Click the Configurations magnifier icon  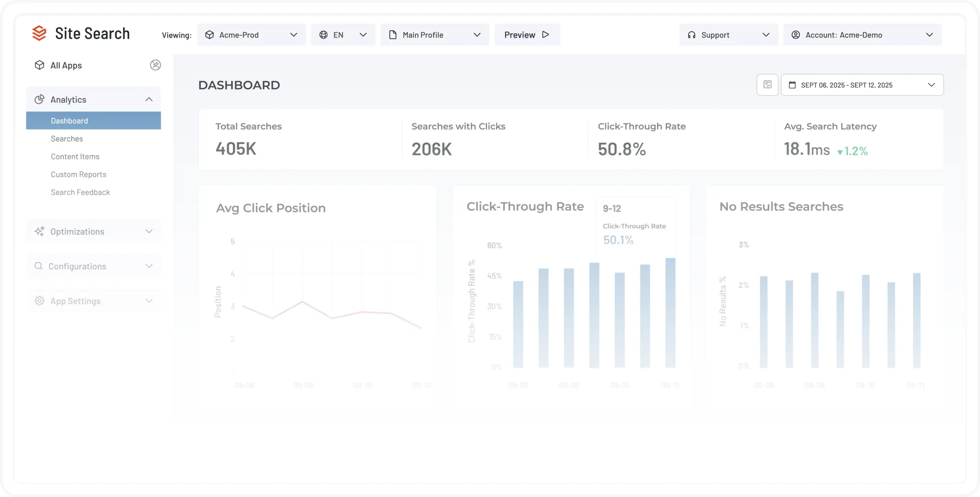click(39, 266)
